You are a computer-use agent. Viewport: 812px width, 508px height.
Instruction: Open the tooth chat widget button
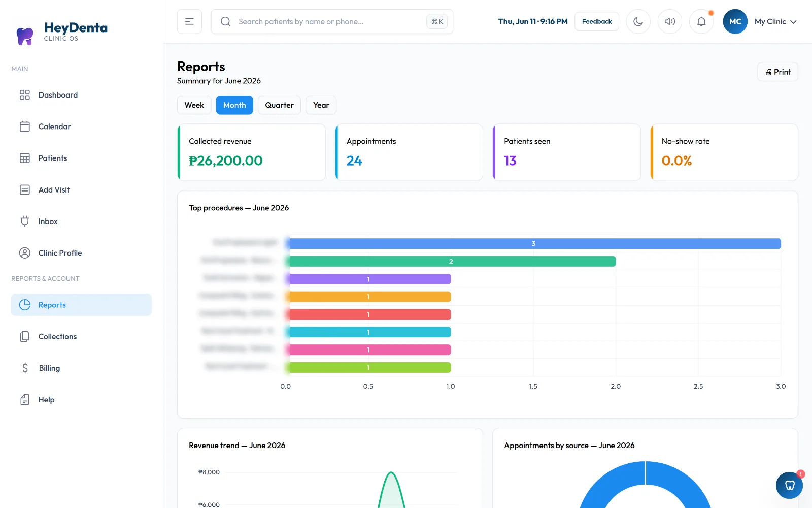(x=790, y=485)
